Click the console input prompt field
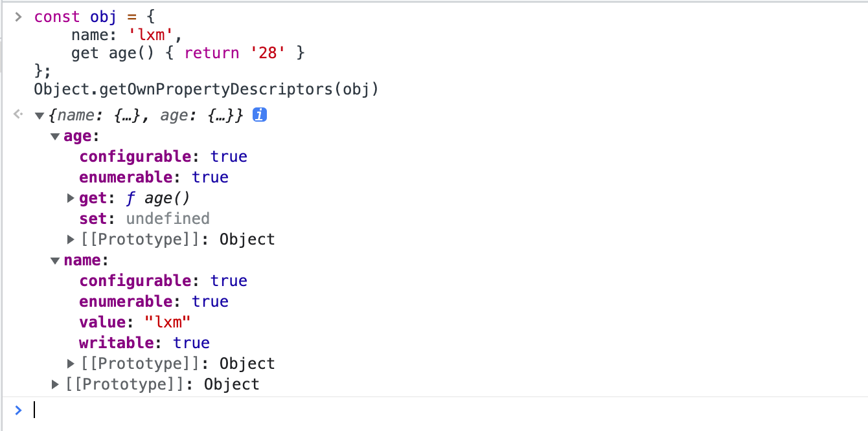The image size is (868, 431). pyautogui.click(x=447, y=410)
